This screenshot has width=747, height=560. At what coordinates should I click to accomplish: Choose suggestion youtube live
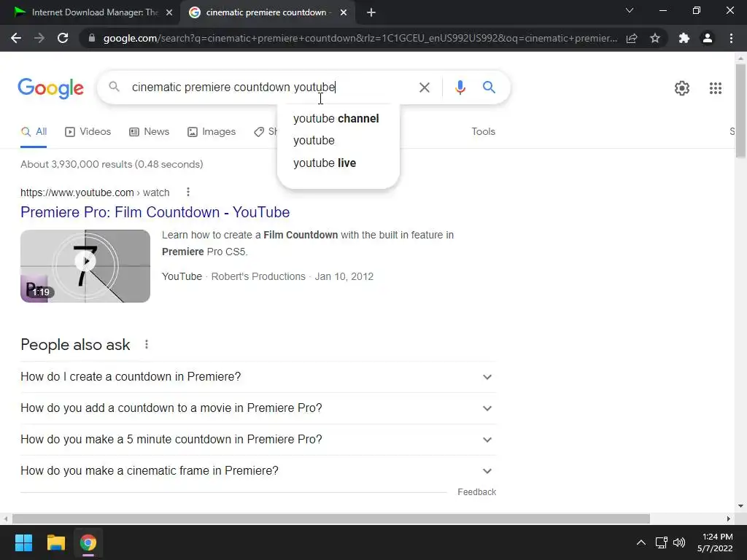point(325,163)
